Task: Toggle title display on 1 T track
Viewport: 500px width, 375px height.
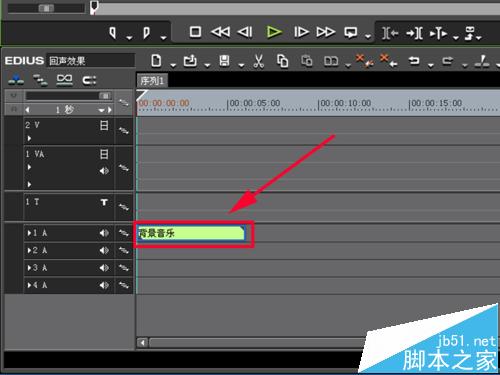Action: point(104,202)
